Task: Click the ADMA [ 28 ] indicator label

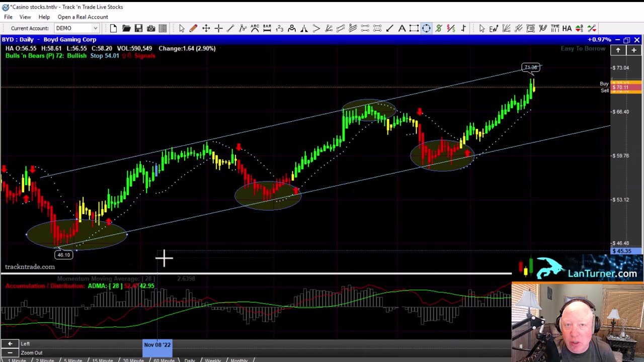Action: coord(104,286)
